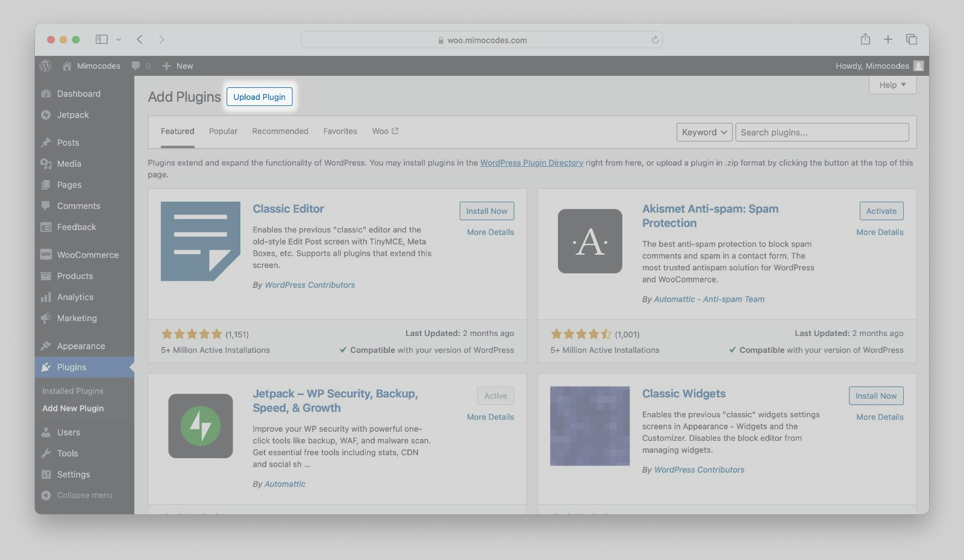964x560 pixels.
Task: Open the Recommended plugins tab
Action: pyautogui.click(x=280, y=131)
